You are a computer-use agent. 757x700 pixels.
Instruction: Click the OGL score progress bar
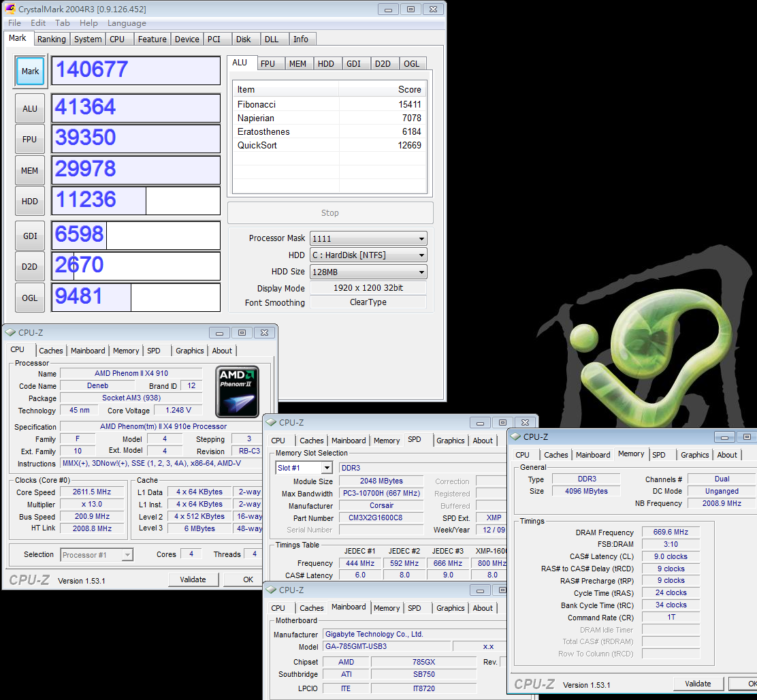135,297
